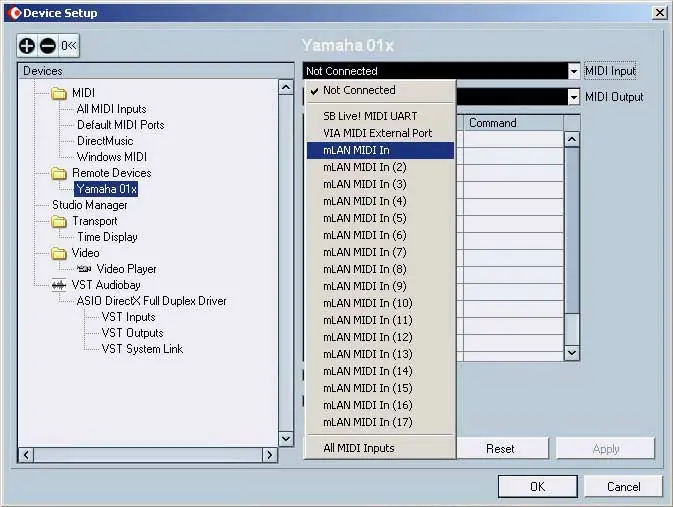Click the Cubase logo in title bar

[14, 13]
